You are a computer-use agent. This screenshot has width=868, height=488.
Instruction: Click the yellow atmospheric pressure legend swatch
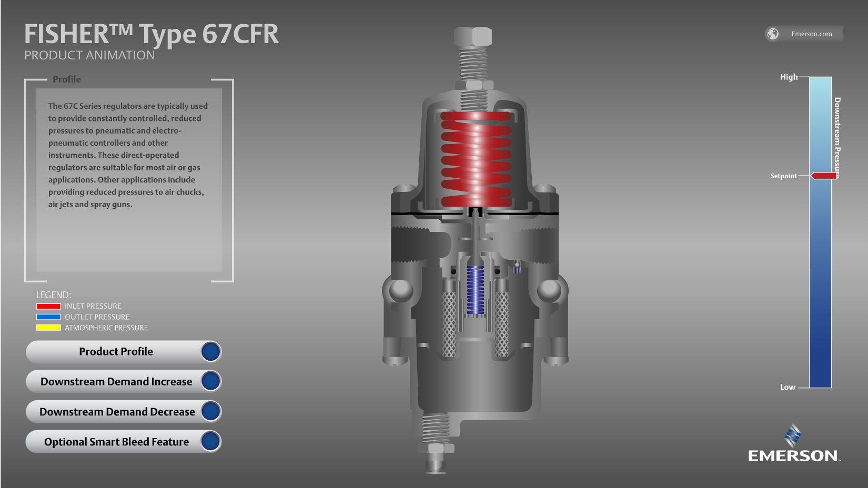[48, 328]
